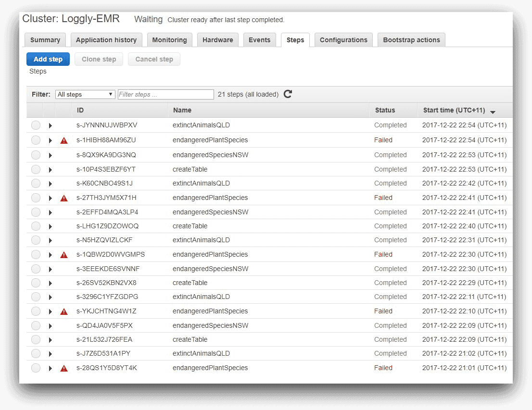Click the Status column header

click(385, 110)
